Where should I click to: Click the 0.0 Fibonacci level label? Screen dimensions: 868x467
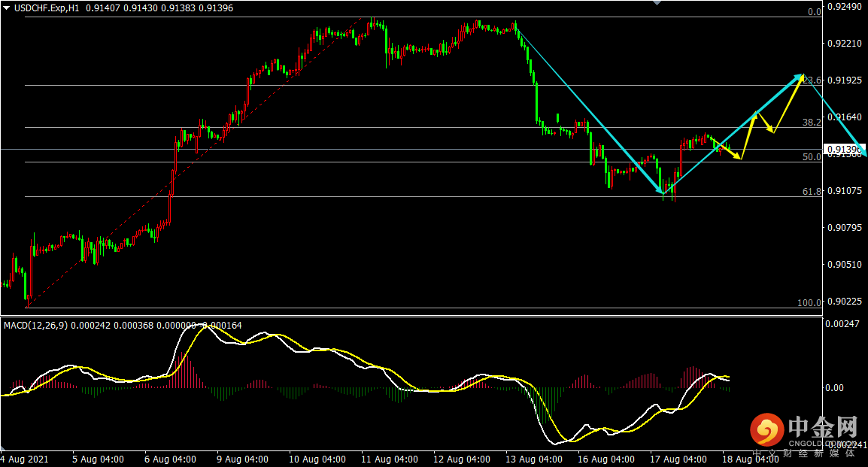(x=814, y=12)
